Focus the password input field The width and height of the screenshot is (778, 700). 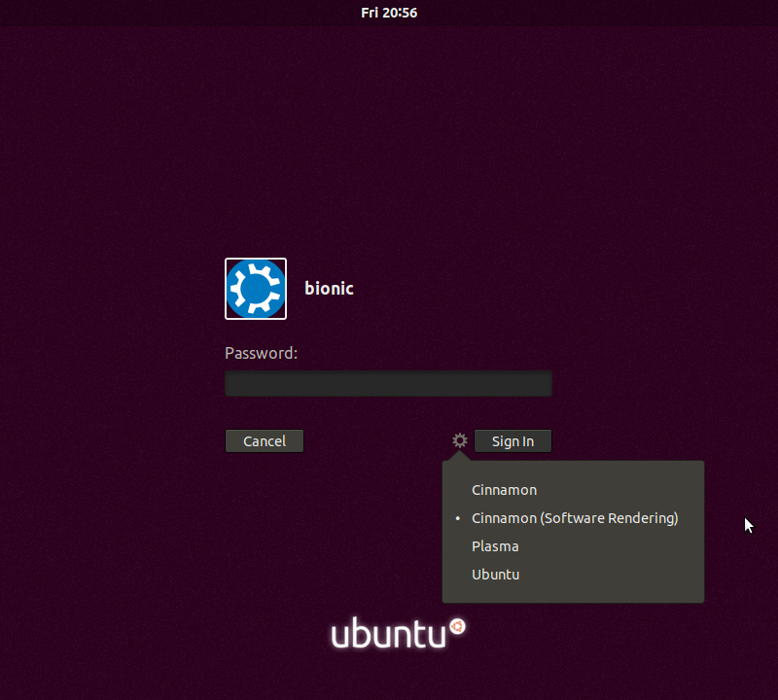(387, 382)
